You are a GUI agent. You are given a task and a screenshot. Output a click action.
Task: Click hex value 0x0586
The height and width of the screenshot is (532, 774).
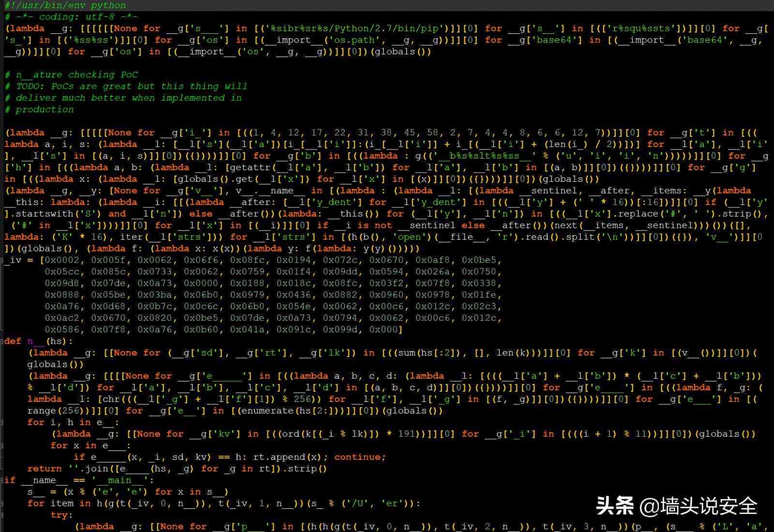point(62,330)
